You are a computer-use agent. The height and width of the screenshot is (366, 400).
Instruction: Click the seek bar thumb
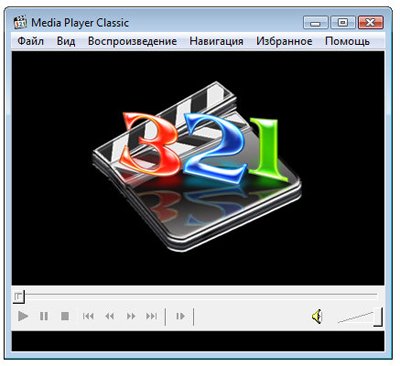pyautogui.click(x=19, y=296)
